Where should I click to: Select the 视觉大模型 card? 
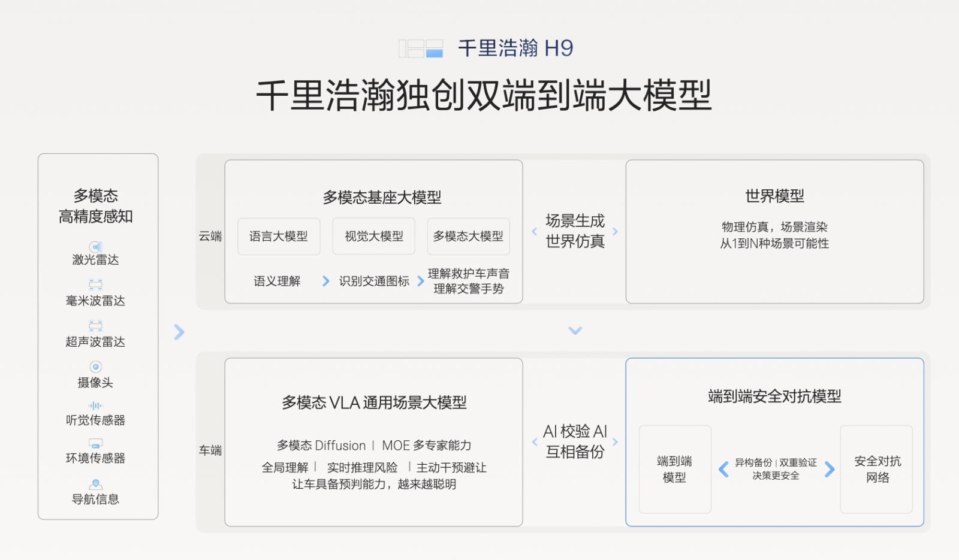374,237
